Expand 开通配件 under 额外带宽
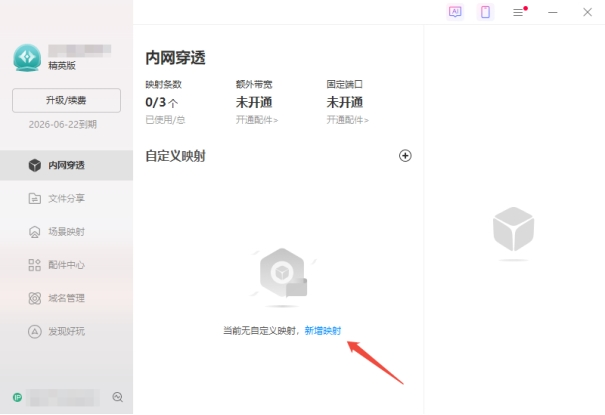 pyautogui.click(x=257, y=120)
